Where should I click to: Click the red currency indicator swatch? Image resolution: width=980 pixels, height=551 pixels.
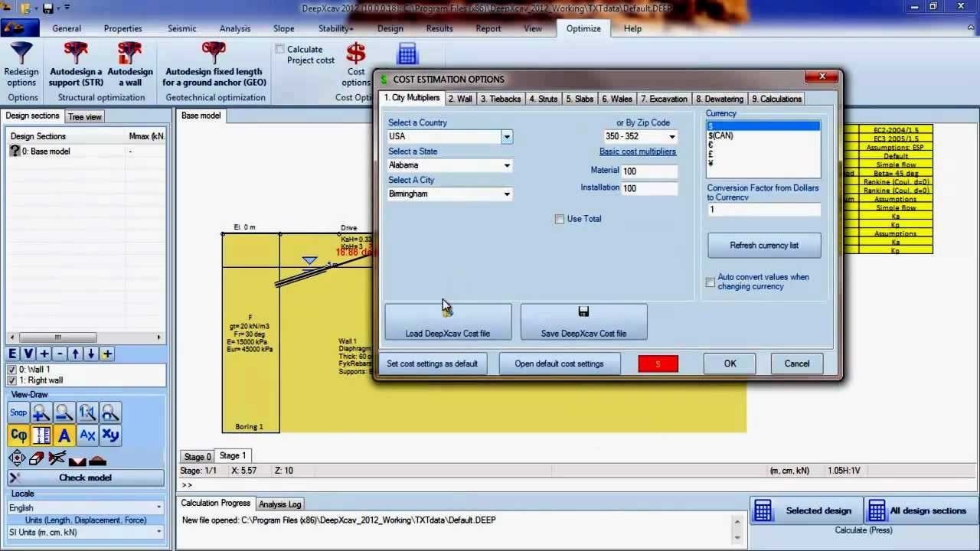pos(658,364)
